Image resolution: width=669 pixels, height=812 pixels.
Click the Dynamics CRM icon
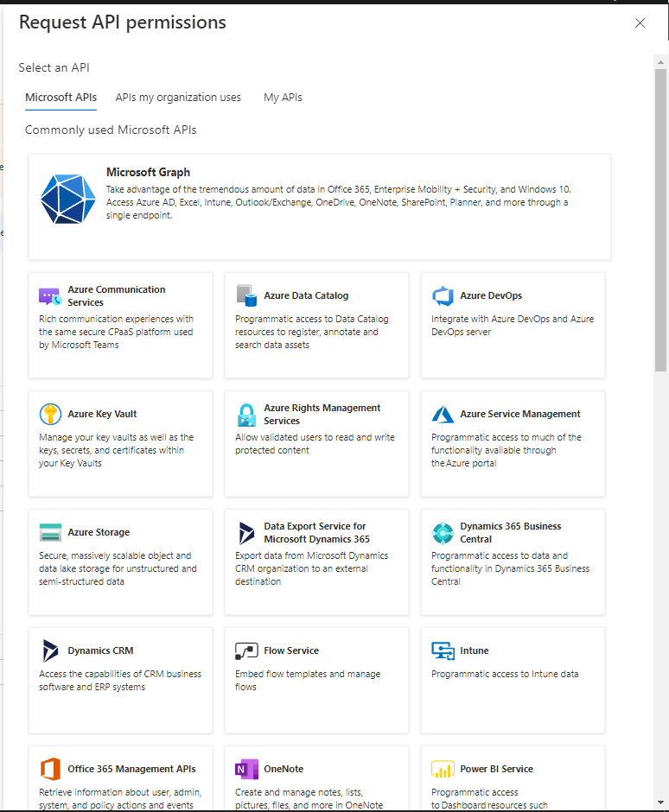50,650
